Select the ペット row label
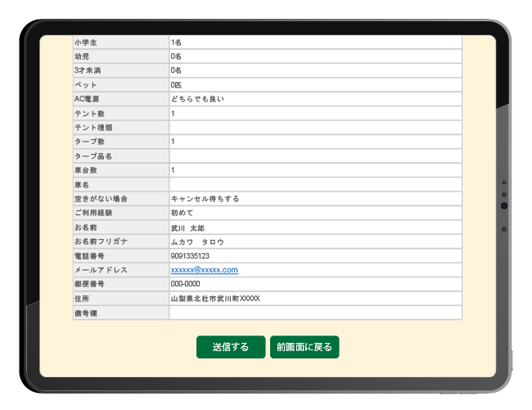The height and width of the screenshot is (410, 532). (x=85, y=85)
